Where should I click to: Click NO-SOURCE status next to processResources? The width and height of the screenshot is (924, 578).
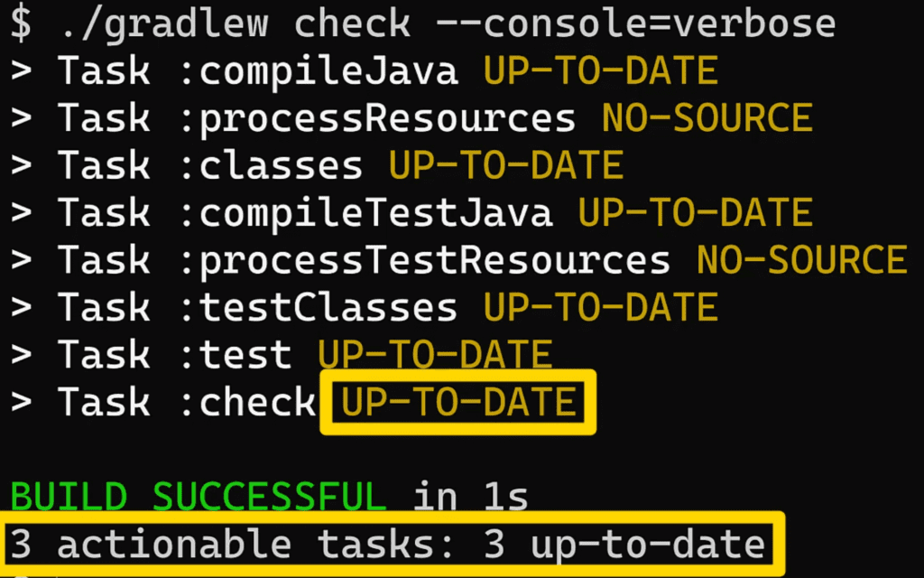pyautogui.click(x=707, y=118)
